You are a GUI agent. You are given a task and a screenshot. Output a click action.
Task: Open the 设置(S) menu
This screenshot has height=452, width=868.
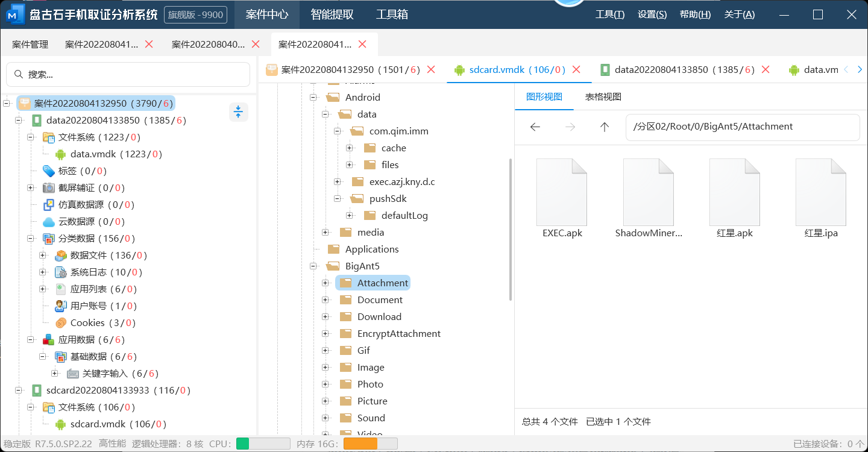pyautogui.click(x=652, y=14)
